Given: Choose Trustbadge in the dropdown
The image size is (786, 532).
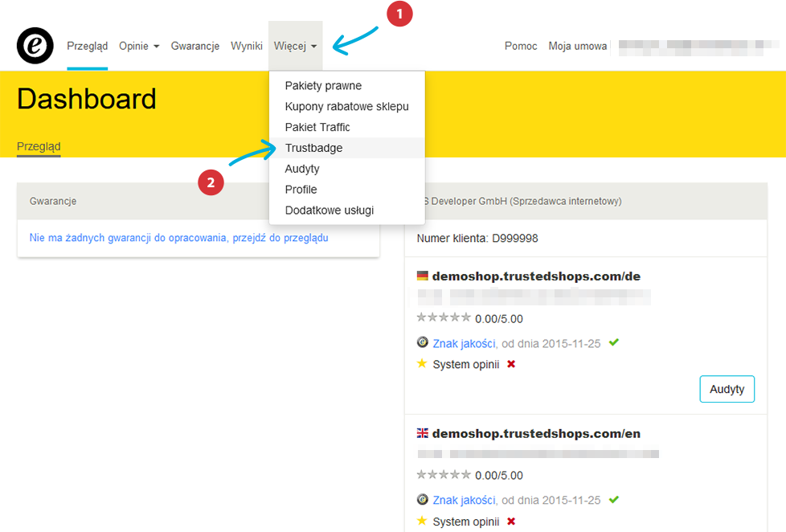Looking at the screenshot, I should click(347, 148).
